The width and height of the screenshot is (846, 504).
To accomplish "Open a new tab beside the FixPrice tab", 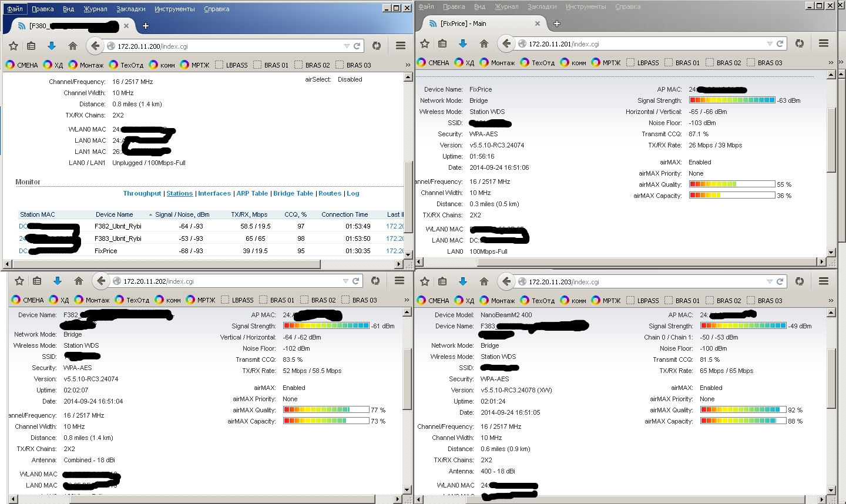I will pos(557,23).
